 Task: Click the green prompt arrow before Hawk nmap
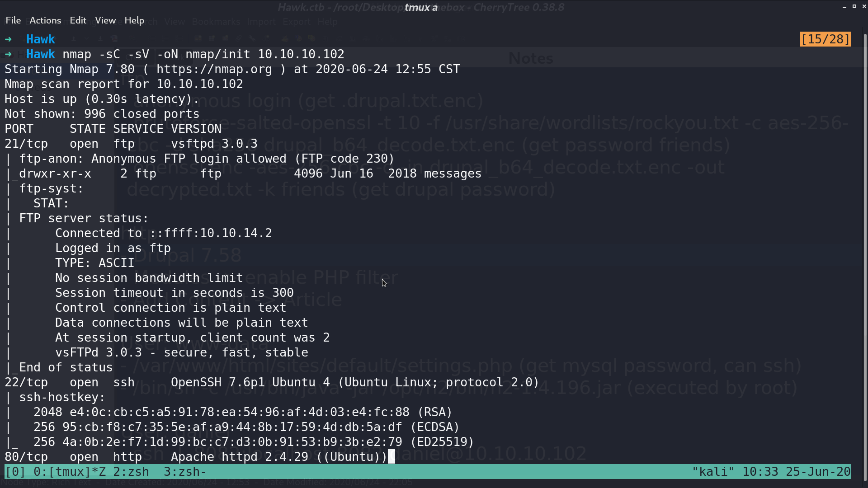coord(8,54)
